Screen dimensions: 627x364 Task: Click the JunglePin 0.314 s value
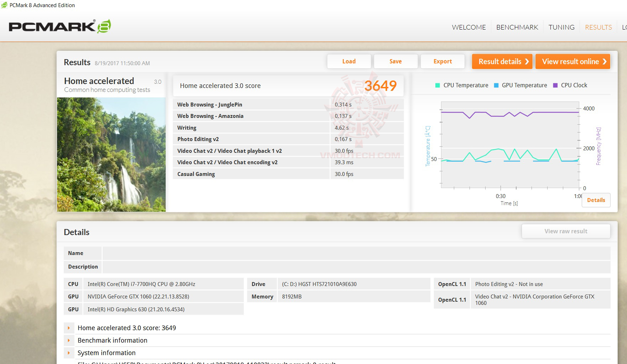click(343, 104)
